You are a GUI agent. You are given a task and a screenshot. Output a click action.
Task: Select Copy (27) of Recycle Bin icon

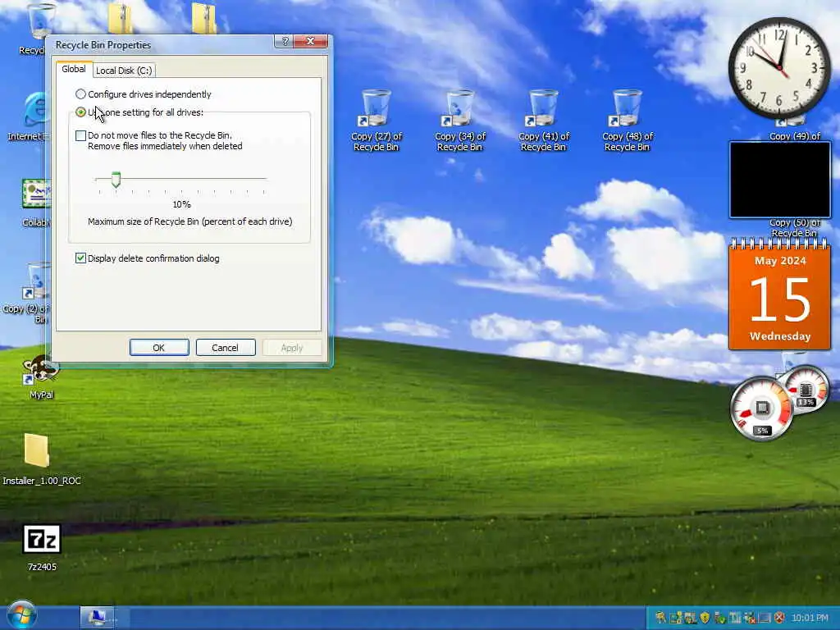click(x=377, y=121)
